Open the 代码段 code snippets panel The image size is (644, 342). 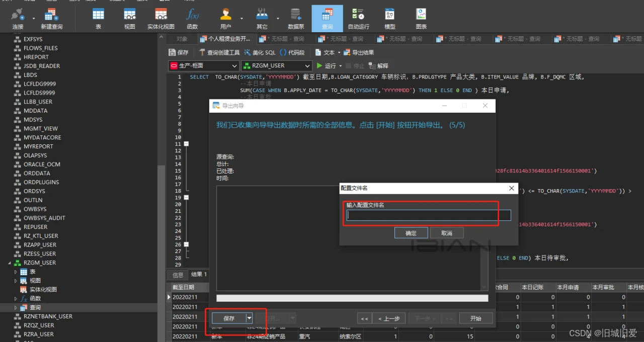point(292,52)
